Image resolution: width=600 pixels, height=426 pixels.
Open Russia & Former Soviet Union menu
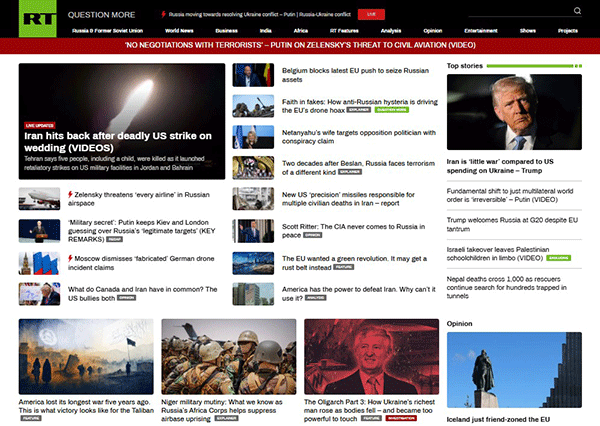coord(108,31)
